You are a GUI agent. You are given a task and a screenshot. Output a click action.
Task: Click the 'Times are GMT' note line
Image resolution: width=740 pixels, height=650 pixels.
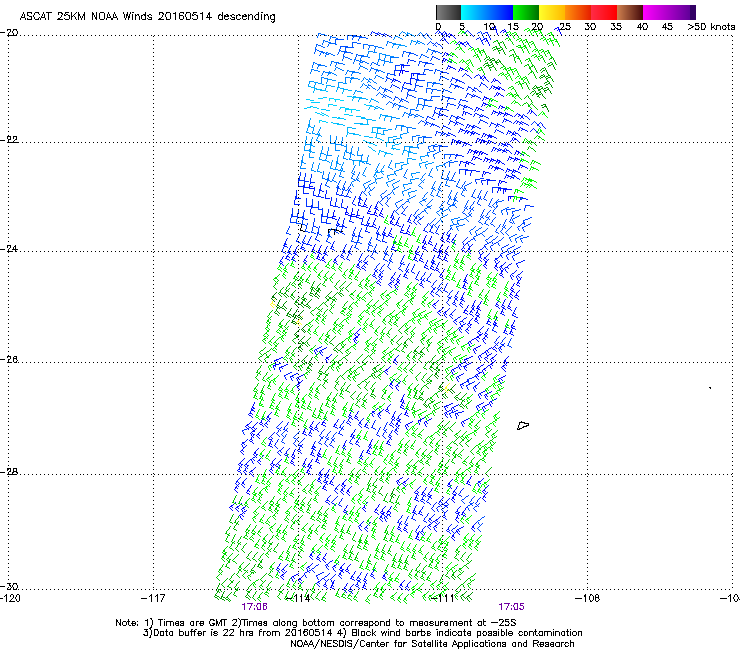[316, 623]
